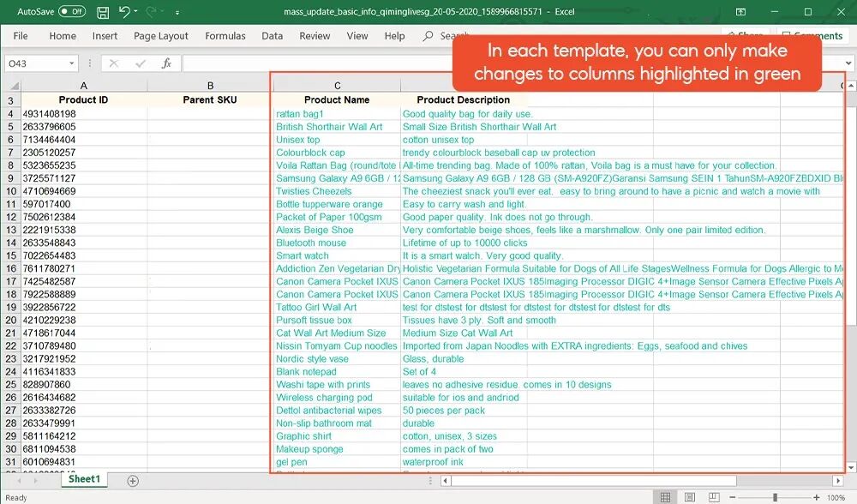
Task: Click horizontal scrollbar left arrow
Action: click(446, 481)
